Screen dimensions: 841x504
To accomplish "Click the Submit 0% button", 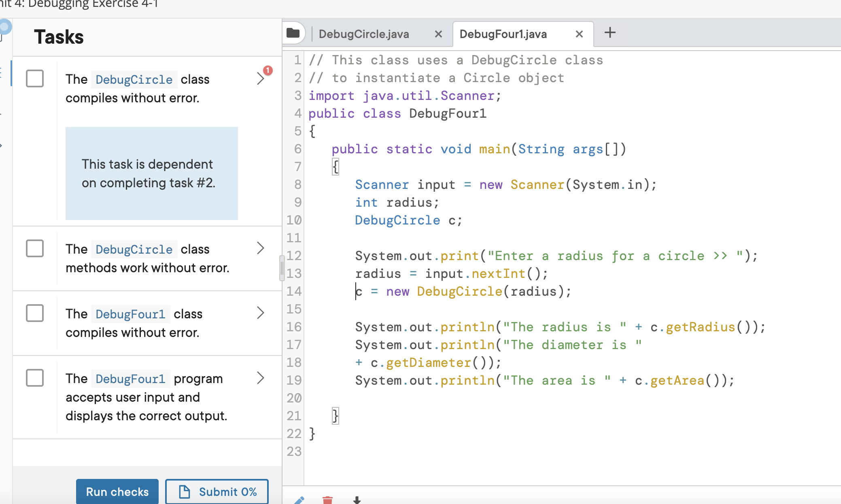I will coord(217,491).
